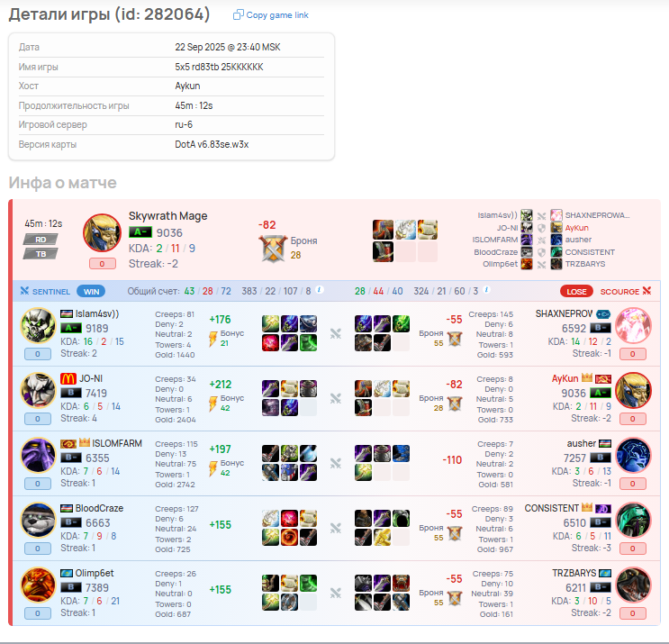Open CONSISTENT player hero portrait
The image size is (669, 644).
[x=634, y=520]
